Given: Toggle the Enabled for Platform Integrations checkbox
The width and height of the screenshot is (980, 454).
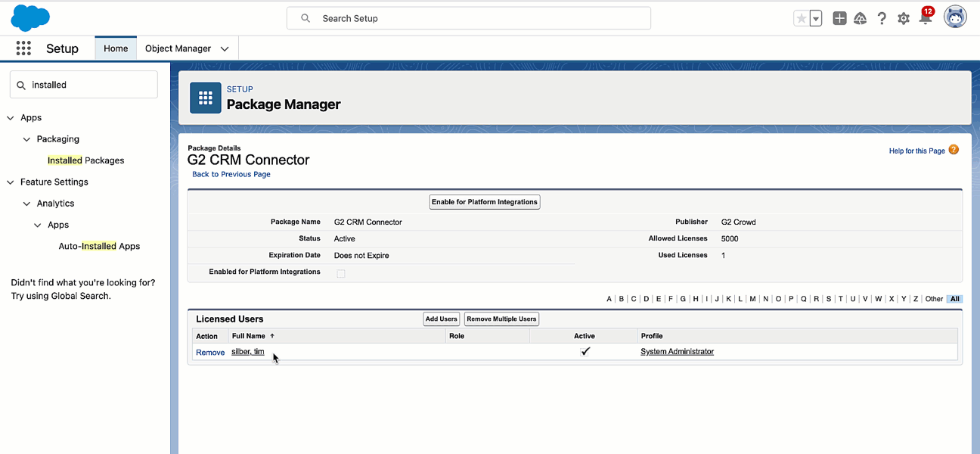Looking at the screenshot, I should (x=341, y=273).
